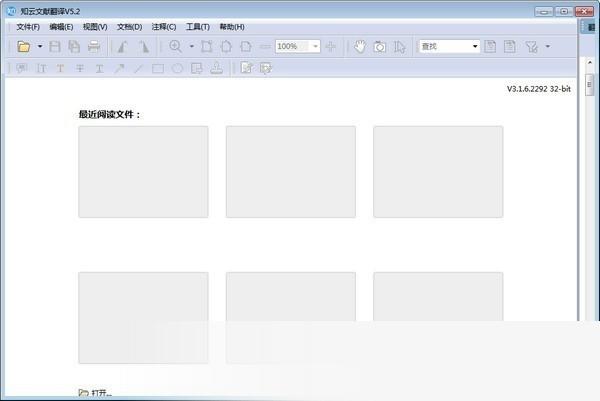Click the 查找 search box

(x=445, y=47)
